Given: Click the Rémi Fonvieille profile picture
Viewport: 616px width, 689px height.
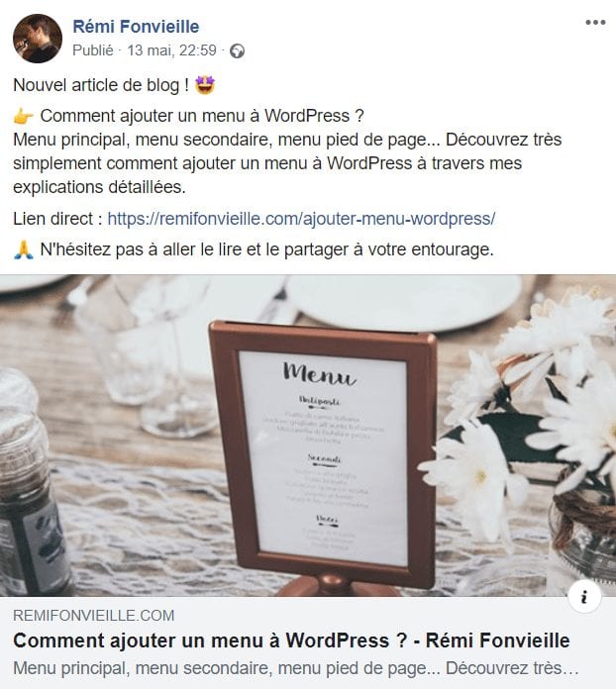Looking at the screenshot, I should click(x=38, y=39).
